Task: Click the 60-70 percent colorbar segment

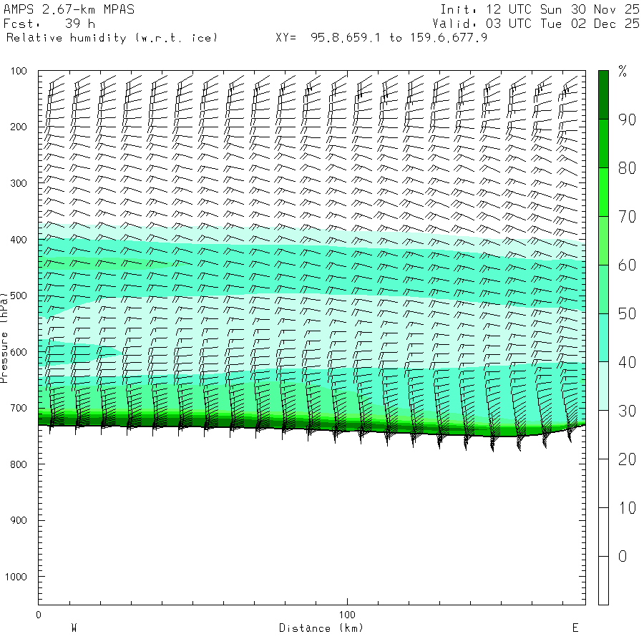Action: coord(603,240)
